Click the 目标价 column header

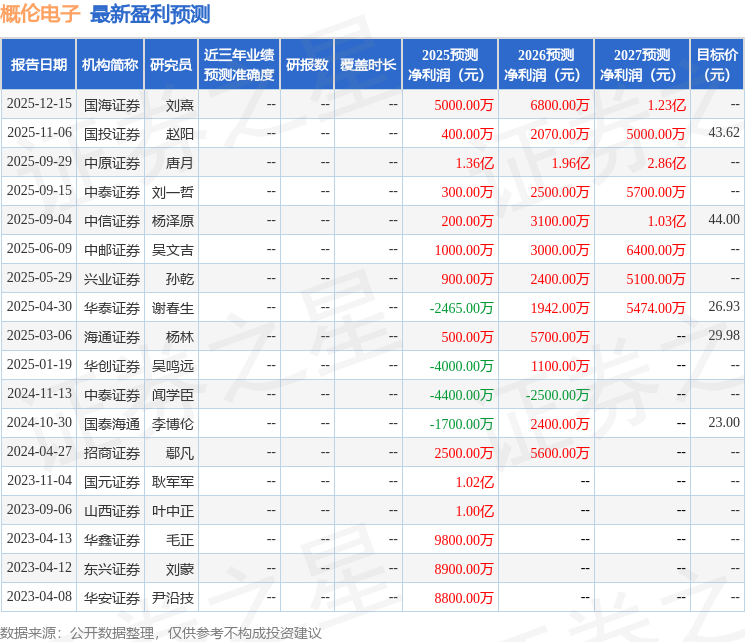point(716,65)
